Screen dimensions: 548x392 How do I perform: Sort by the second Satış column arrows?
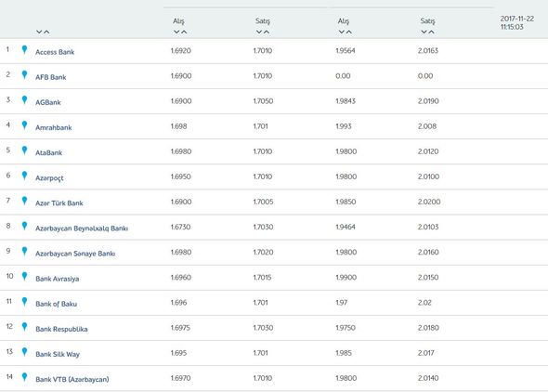[x=428, y=32]
